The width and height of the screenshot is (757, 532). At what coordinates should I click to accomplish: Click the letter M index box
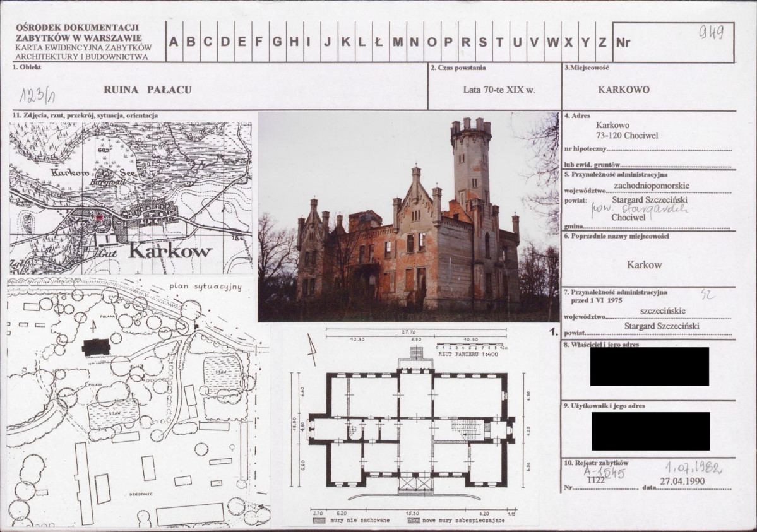point(398,42)
